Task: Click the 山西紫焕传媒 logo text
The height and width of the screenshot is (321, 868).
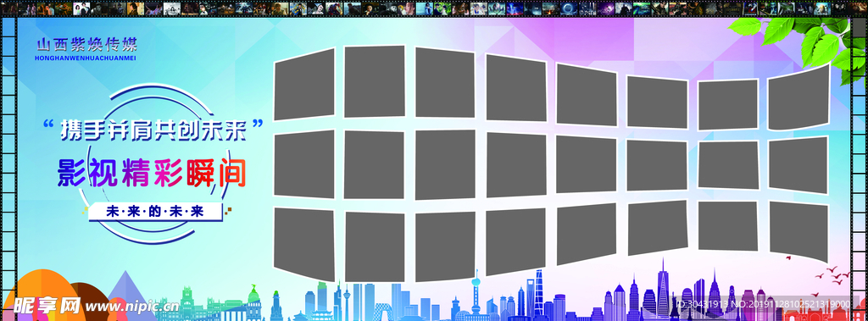Action: click(x=86, y=44)
